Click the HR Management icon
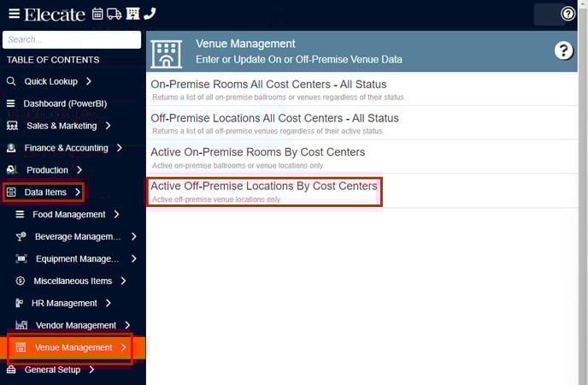Viewport: 588px width, 385px height. (19, 303)
